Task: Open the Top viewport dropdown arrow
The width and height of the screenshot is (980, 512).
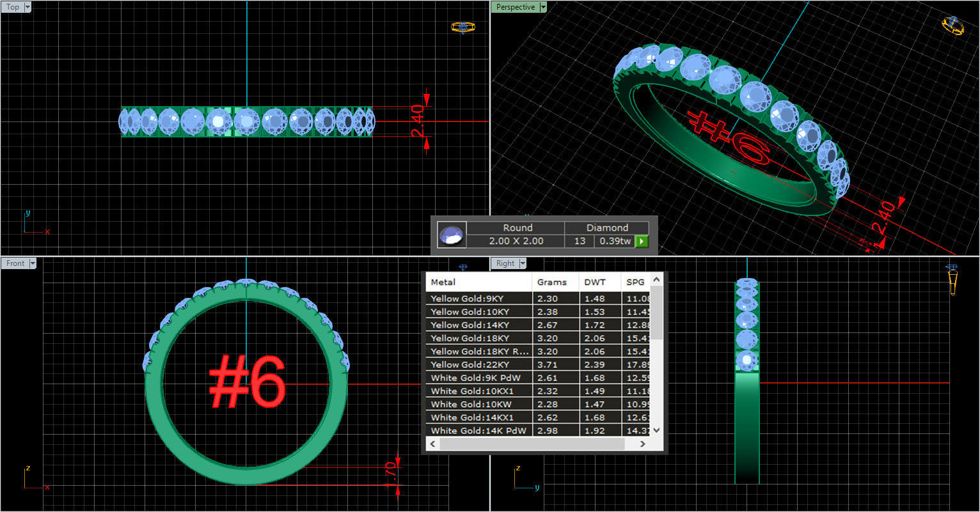Action: tap(28, 7)
